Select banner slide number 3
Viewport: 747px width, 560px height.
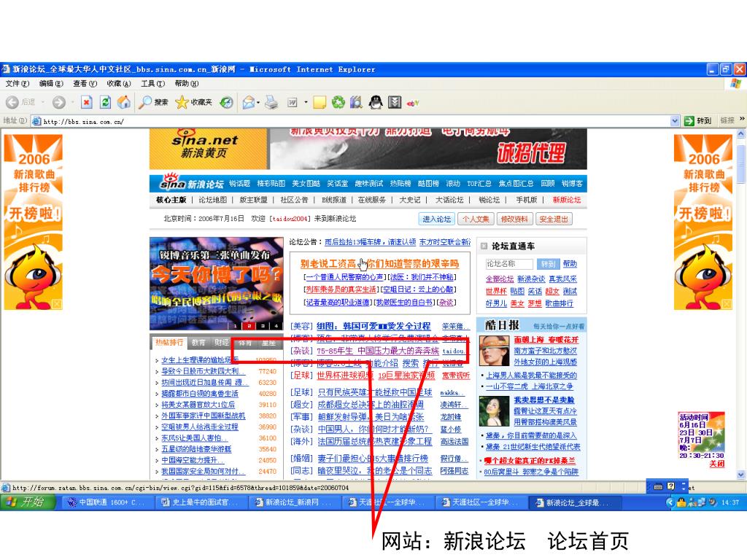pyautogui.click(x=263, y=326)
